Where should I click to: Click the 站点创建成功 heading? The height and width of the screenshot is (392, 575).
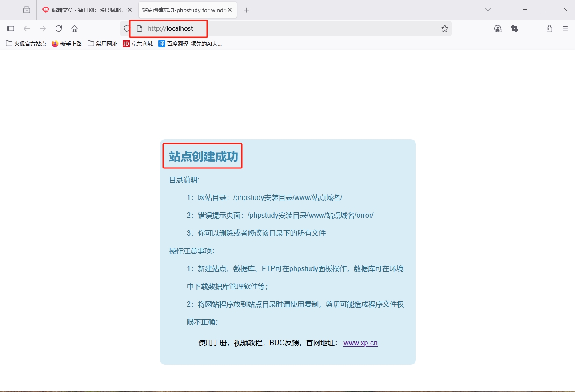coord(204,156)
